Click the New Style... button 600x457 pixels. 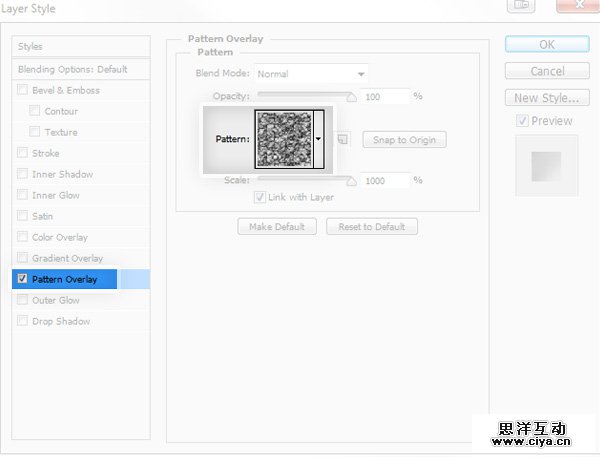[546, 98]
